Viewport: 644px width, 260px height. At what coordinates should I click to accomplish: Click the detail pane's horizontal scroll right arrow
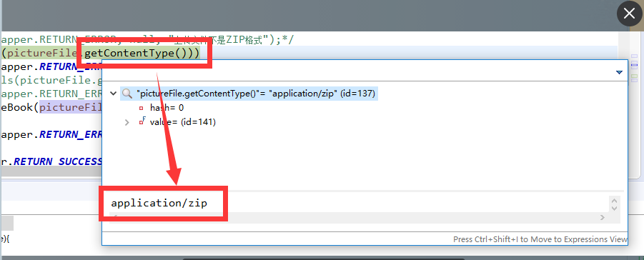click(x=603, y=217)
